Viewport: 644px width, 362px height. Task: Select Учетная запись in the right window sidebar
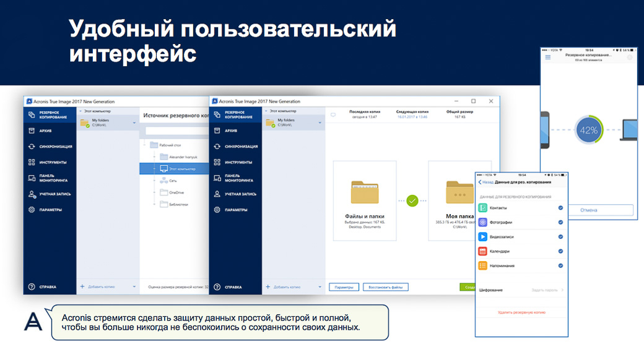(235, 194)
